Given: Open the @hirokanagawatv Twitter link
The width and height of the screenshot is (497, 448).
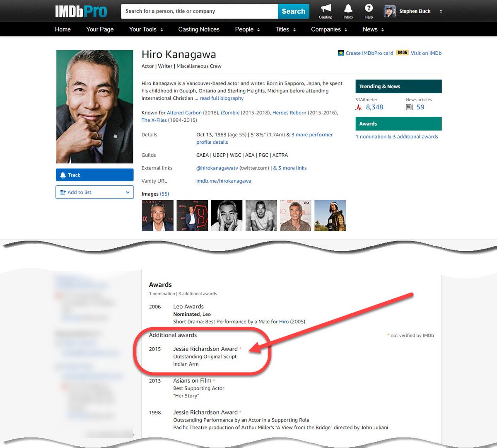Looking at the screenshot, I should pos(217,168).
